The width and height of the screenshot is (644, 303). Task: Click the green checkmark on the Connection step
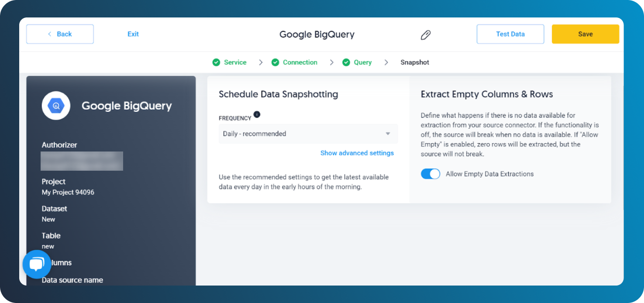coord(275,62)
